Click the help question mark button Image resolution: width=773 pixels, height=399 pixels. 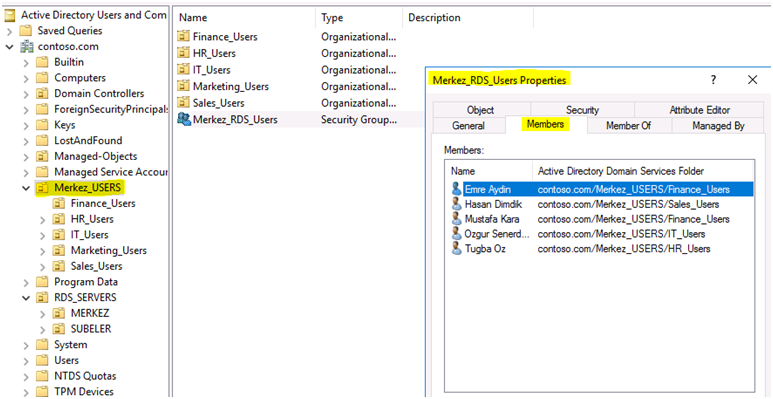point(713,80)
